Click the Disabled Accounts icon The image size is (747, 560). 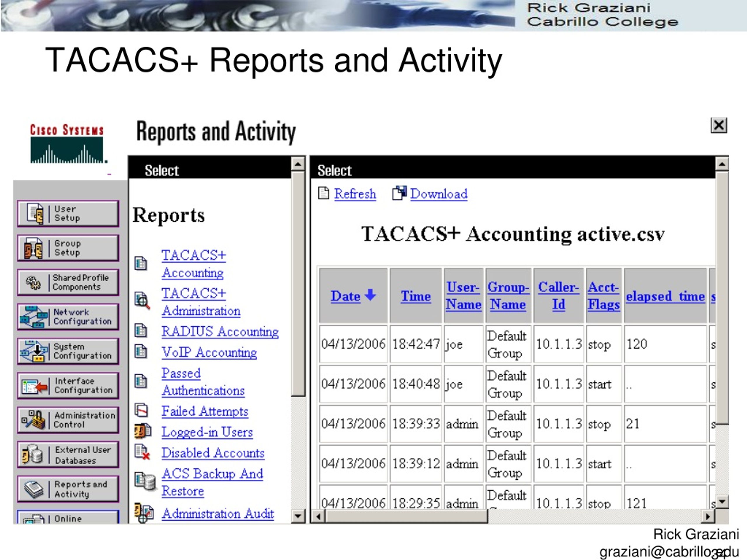coord(142,452)
